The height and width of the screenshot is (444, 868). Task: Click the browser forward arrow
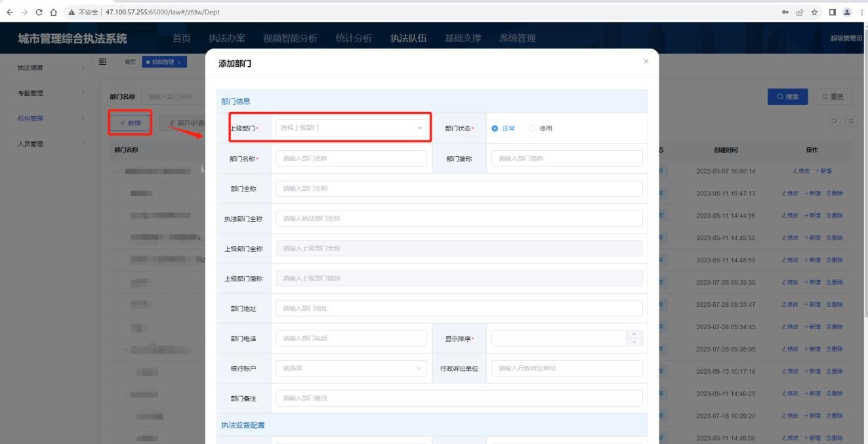click(x=25, y=12)
